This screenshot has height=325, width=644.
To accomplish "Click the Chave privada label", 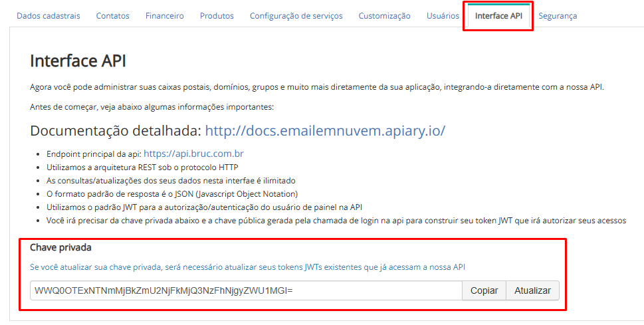I will coord(60,247).
